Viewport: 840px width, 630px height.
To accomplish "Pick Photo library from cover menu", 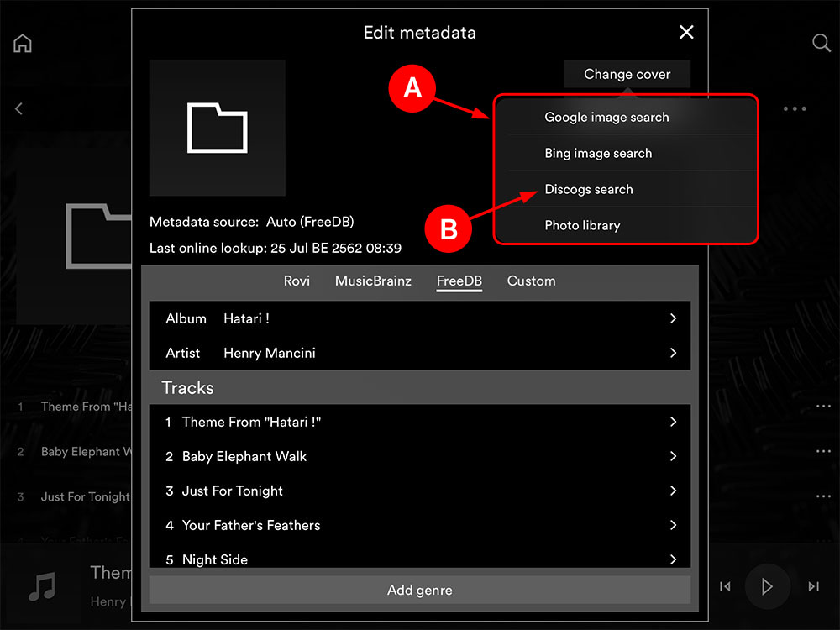I will 582,225.
